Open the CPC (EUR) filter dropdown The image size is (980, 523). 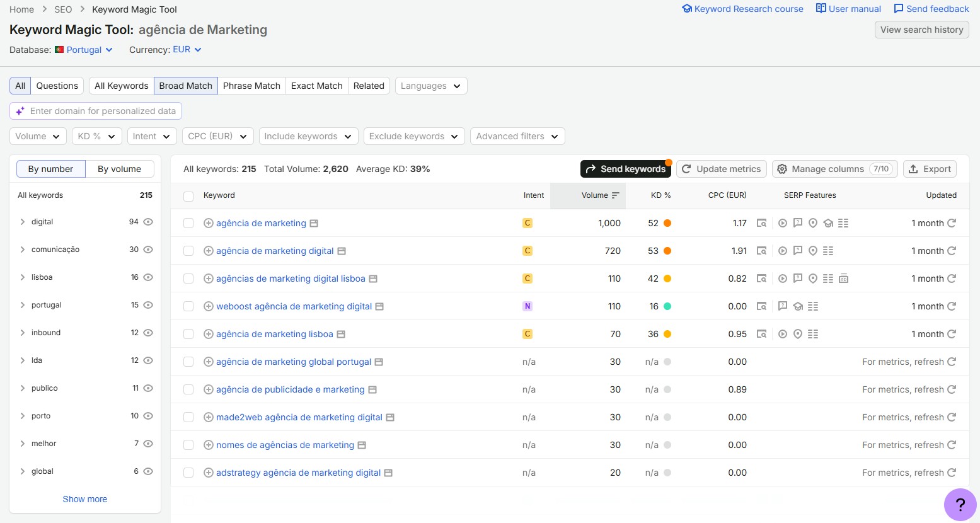point(218,136)
